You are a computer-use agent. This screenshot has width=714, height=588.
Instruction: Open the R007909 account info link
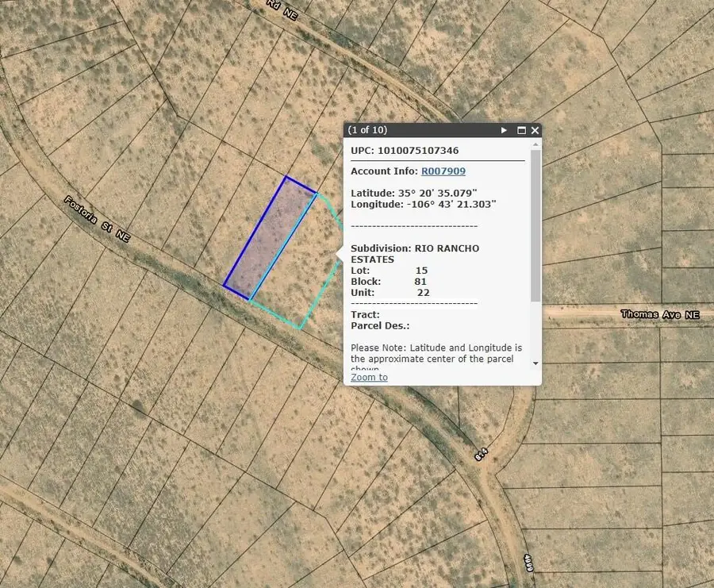click(x=443, y=171)
